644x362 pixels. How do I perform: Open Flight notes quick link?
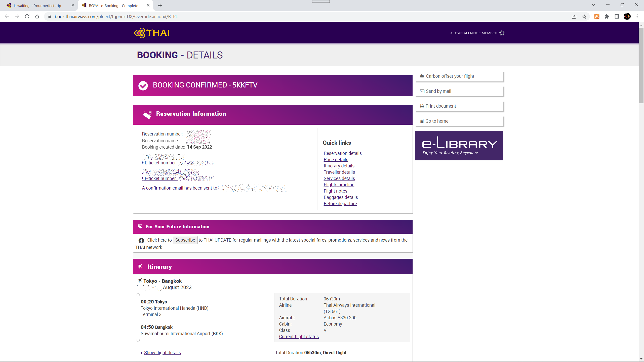point(335,191)
